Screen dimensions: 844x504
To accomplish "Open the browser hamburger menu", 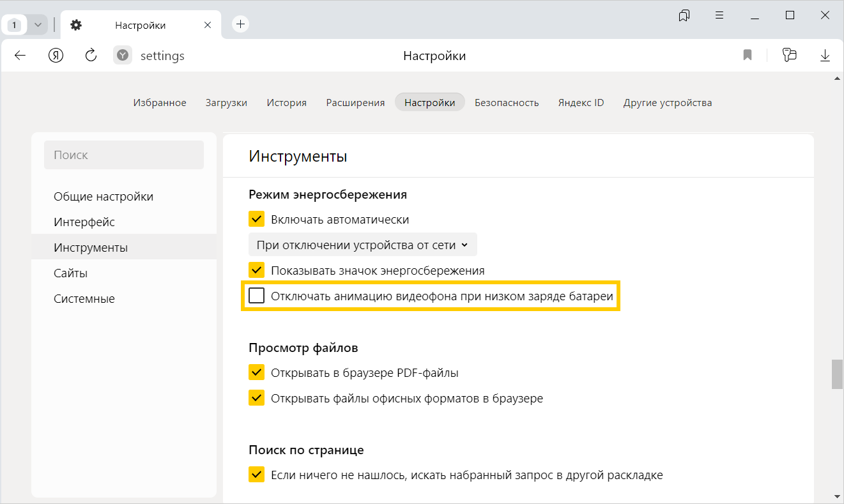I will click(719, 15).
